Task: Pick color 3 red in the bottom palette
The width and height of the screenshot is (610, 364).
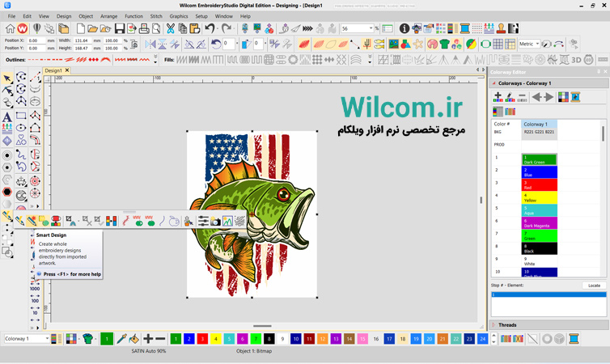Action: pos(202,339)
